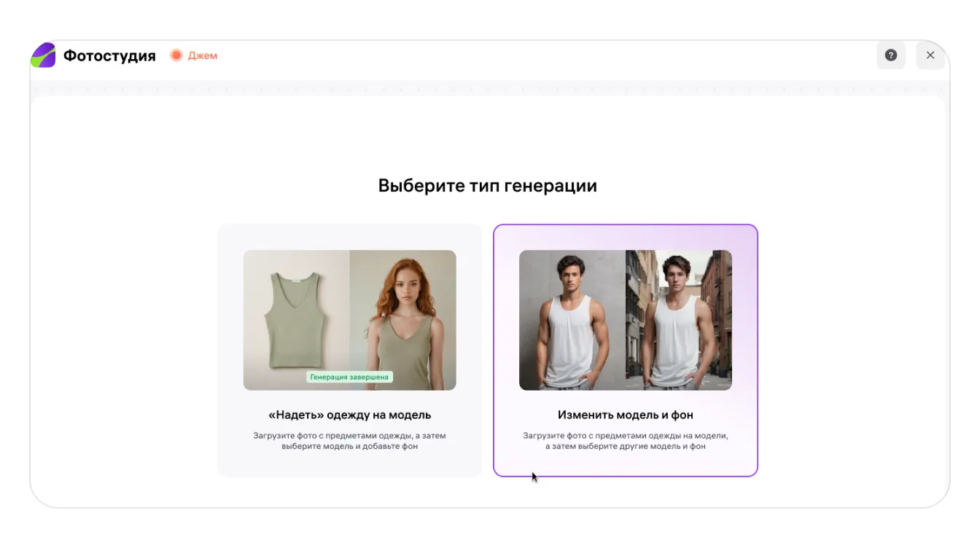Click the dotted strip under the header
980x548 pixels.
point(487,89)
